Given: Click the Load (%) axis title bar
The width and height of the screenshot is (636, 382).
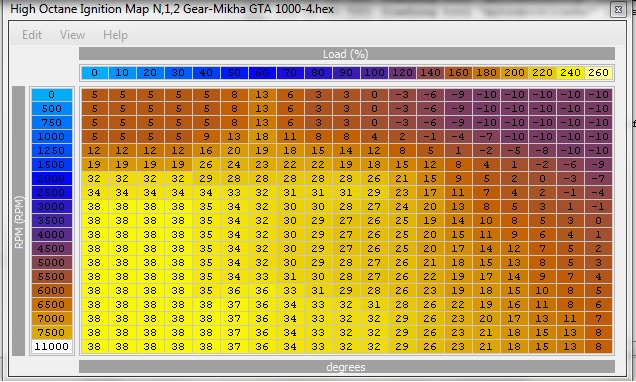Looking at the screenshot, I should coord(347,54).
